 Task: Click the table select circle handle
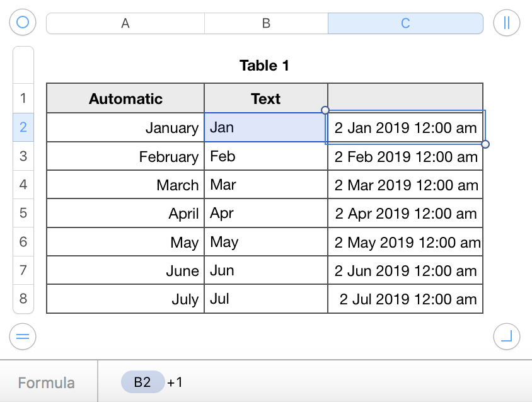pos(23,23)
